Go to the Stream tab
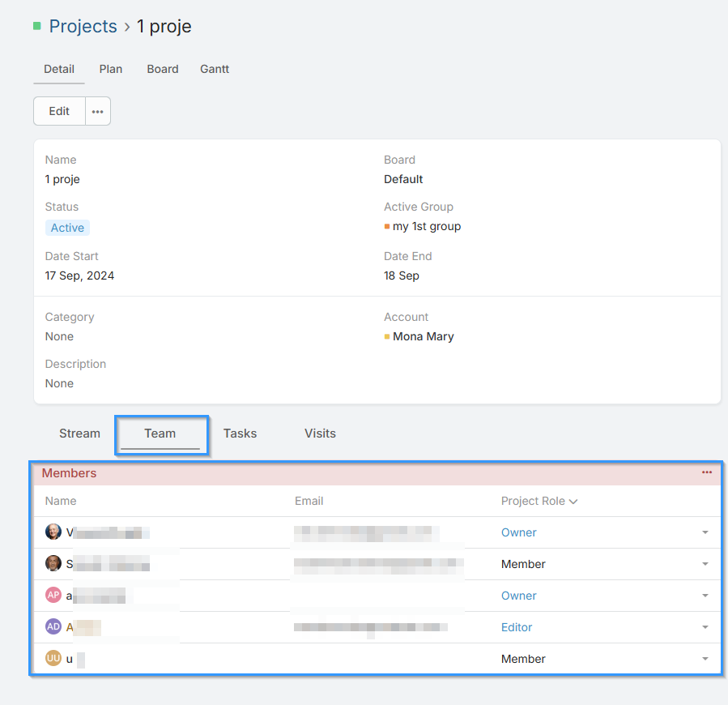Viewport: 728px width, 705px height. (x=79, y=434)
